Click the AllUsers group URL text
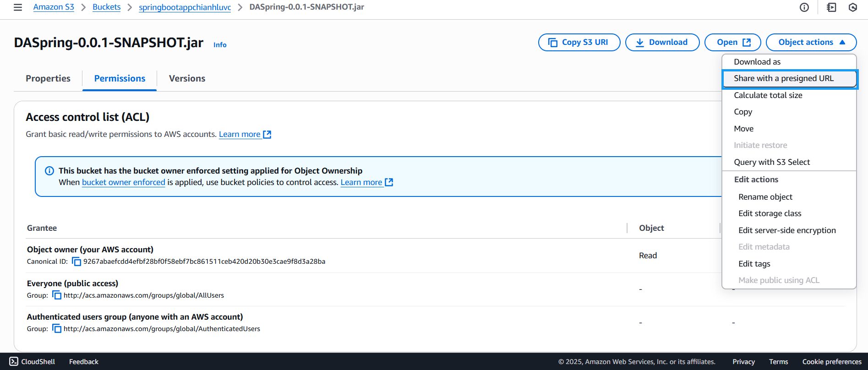The height and width of the screenshot is (370, 868). tap(144, 295)
